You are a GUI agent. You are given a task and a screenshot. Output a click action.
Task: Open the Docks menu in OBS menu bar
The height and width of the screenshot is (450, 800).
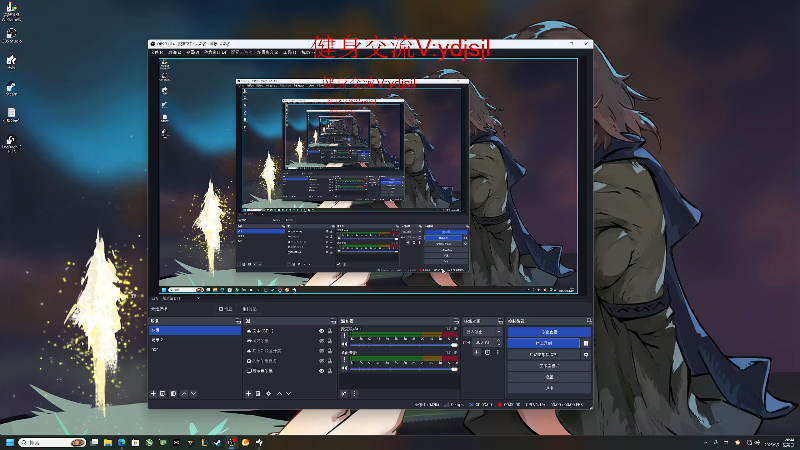[x=216, y=53]
